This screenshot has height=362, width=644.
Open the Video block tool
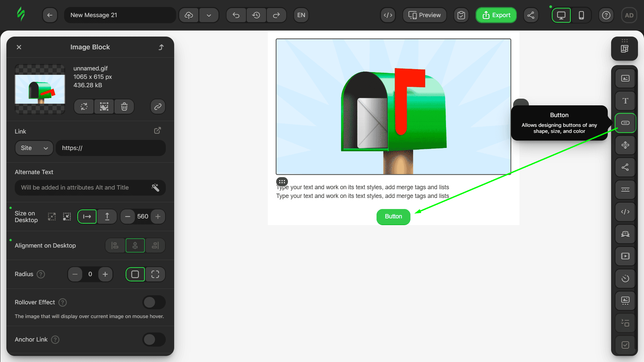[625, 256]
